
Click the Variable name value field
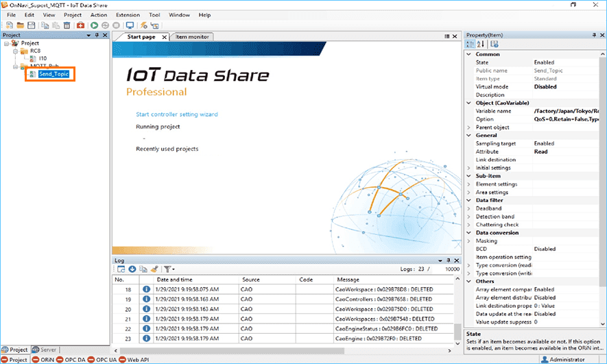tap(566, 111)
